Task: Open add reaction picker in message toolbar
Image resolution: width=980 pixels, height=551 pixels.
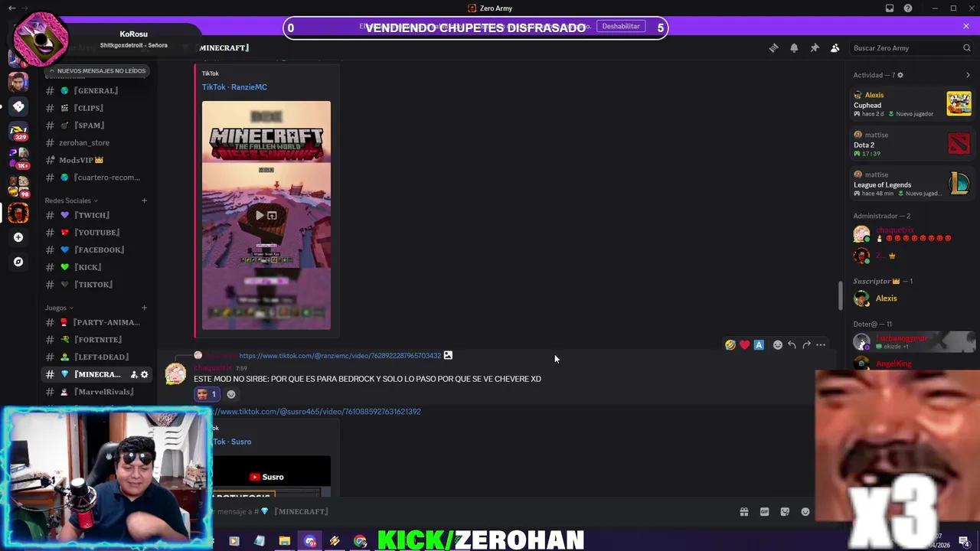Action: 778,345
